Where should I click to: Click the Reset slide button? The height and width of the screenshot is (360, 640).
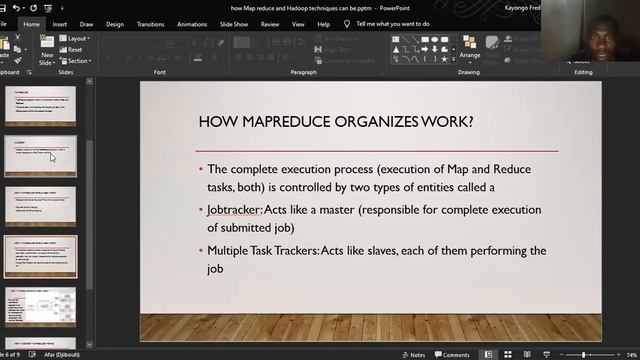click(x=71, y=49)
